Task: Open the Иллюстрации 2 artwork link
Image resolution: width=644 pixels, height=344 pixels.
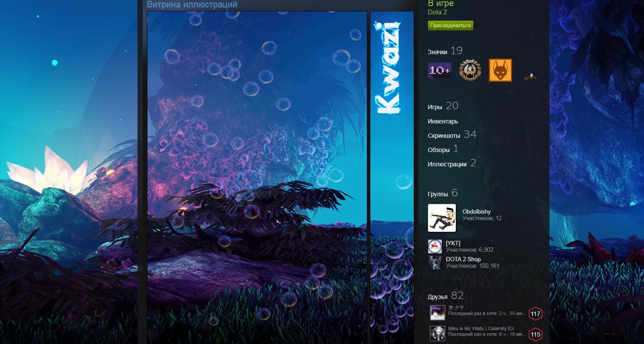Action: click(452, 163)
